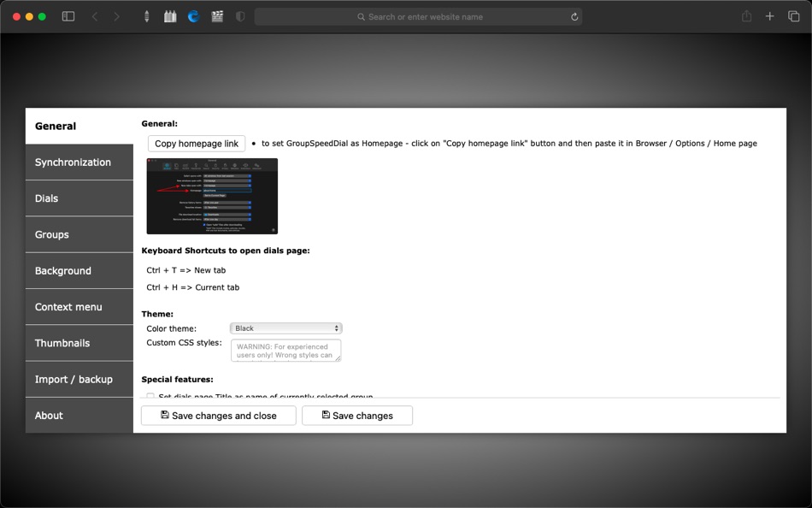Viewport: 812px width, 508px height.
Task: Open the Groups tab
Action: point(79,234)
